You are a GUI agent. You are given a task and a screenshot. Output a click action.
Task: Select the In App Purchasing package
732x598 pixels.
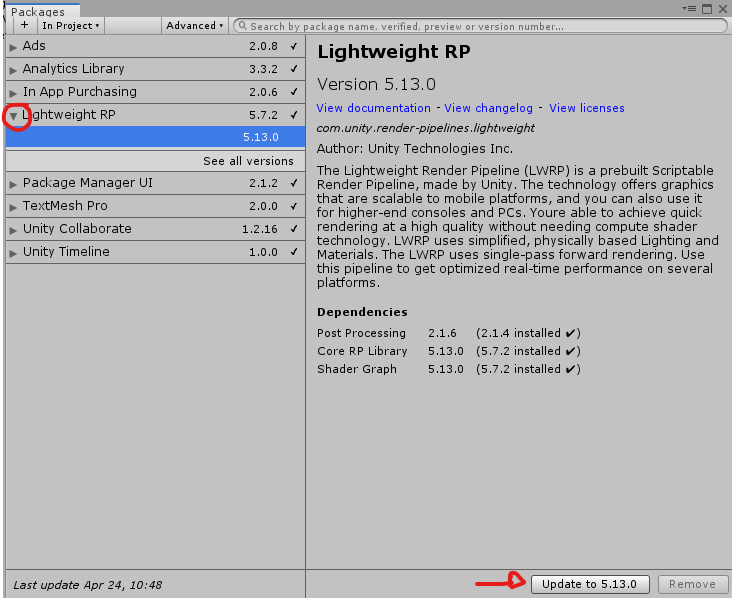[x=155, y=92]
